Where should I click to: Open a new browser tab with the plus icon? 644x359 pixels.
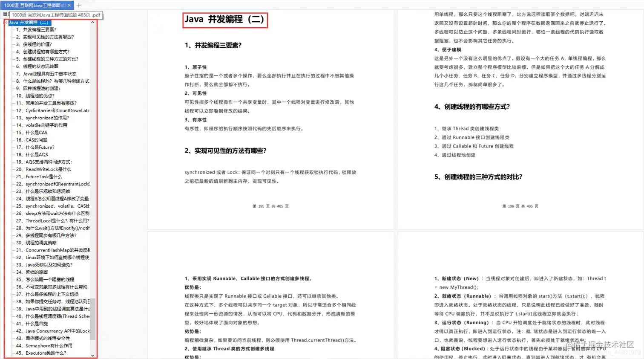79,5
